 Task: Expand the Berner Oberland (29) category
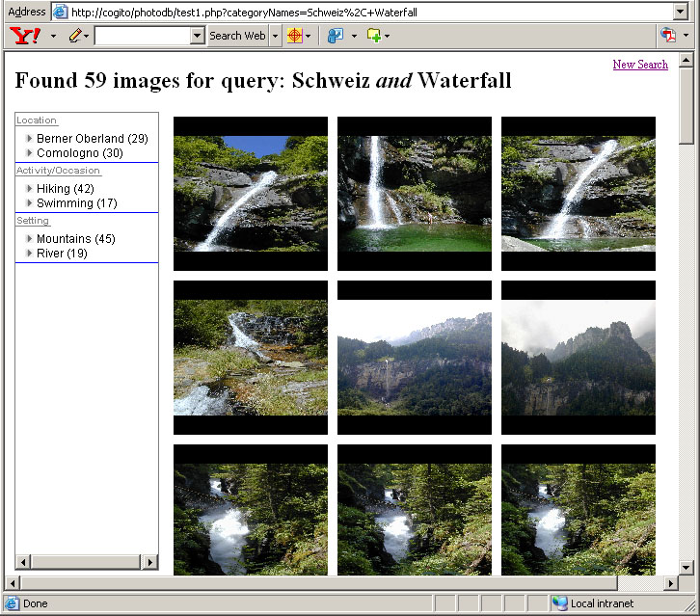(x=30, y=139)
